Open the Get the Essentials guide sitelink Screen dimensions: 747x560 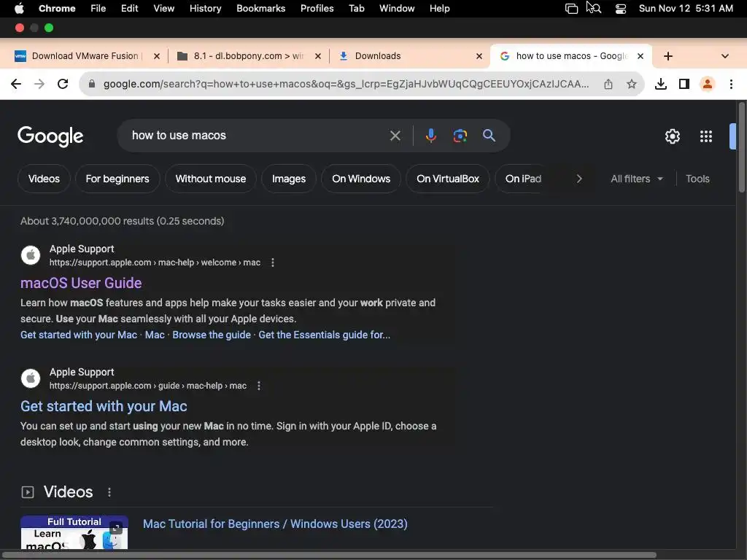pos(325,335)
